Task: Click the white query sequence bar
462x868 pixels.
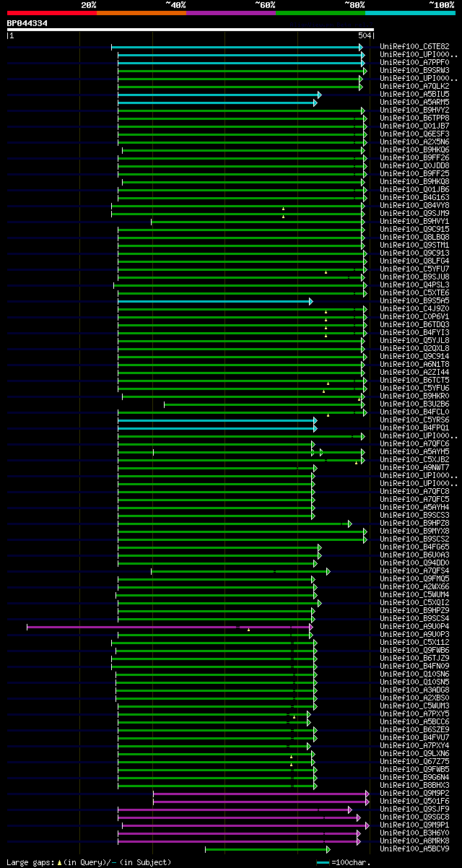Action: click(191, 30)
